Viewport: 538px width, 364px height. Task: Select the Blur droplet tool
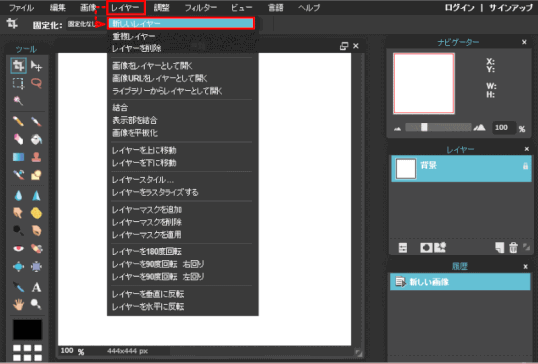pyautogui.click(x=18, y=196)
